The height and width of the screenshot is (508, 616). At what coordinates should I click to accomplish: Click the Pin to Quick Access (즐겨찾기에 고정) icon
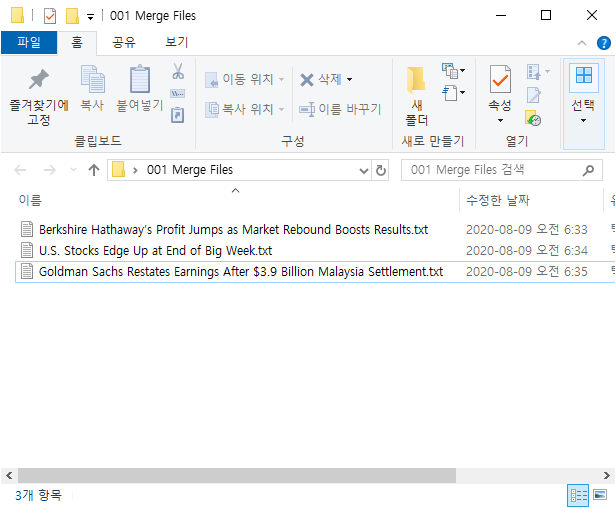(38, 79)
